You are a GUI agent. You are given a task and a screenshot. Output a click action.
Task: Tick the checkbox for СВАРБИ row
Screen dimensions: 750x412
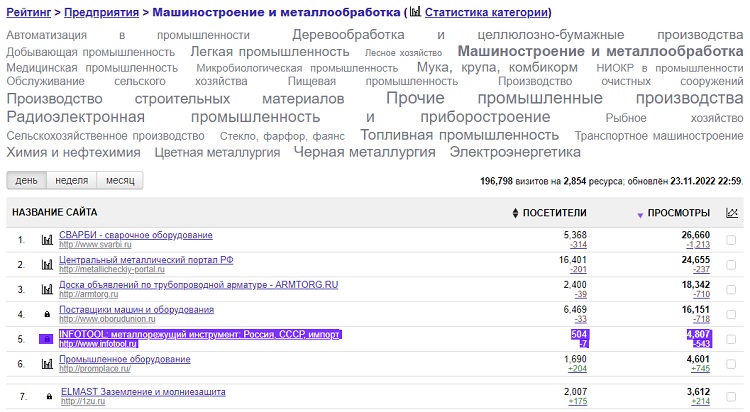tap(731, 240)
